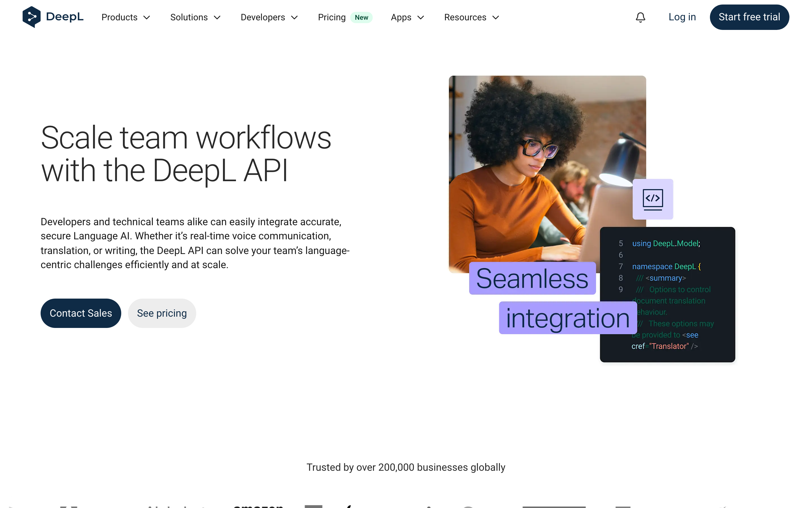Open the Solutions menu
812x508 pixels.
pos(196,17)
